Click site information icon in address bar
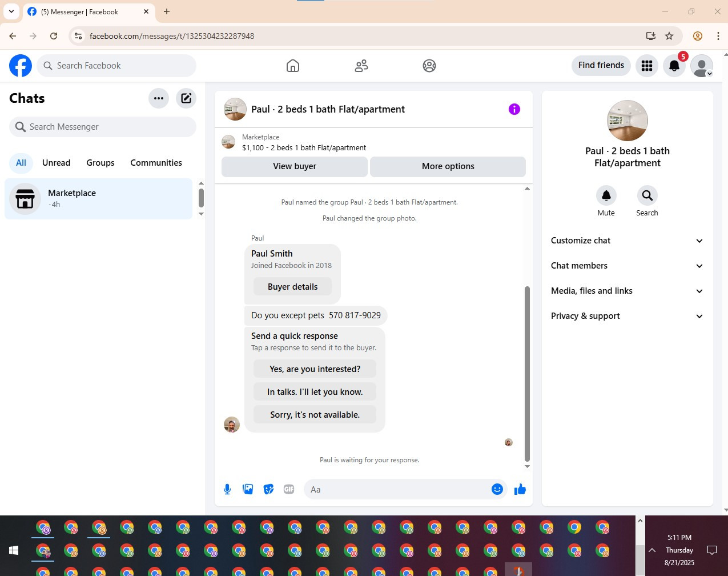728x576 pixels. coord(78,36)
